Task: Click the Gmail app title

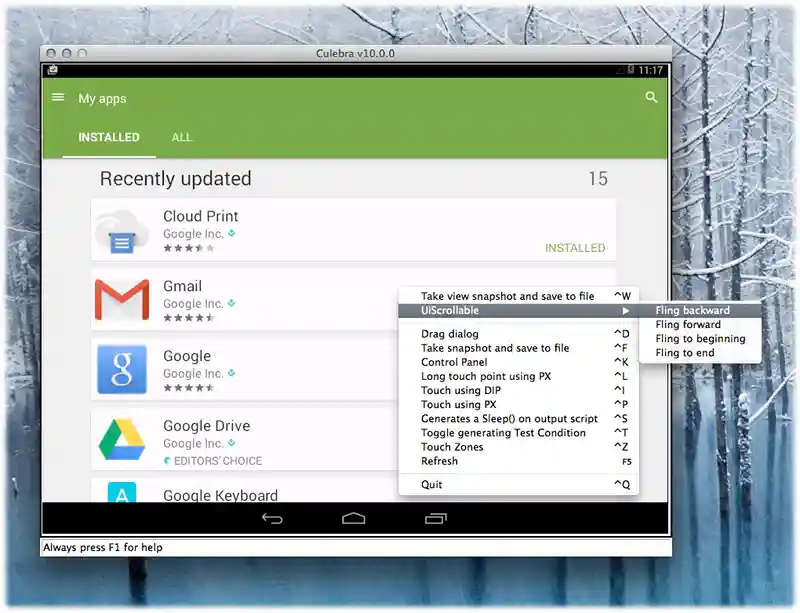Action: pos(183,286)
